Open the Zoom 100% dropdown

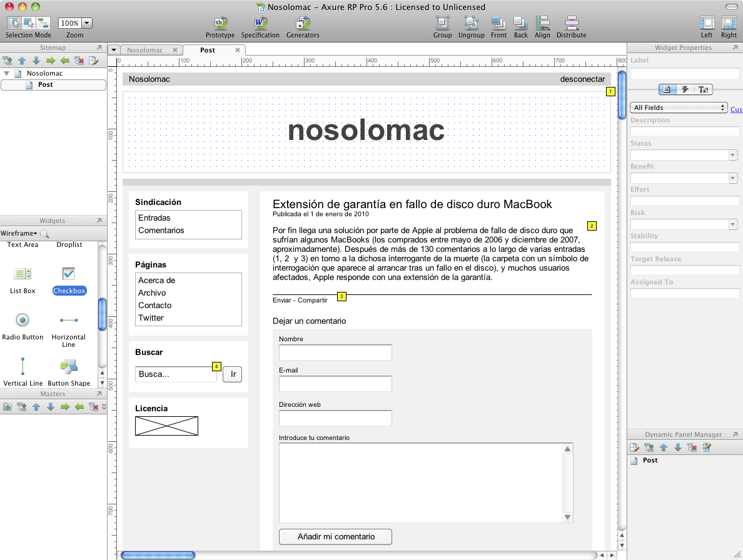click(87, 22)
